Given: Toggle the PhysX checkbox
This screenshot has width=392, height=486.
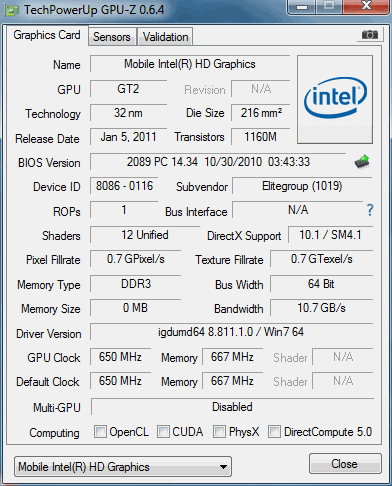Looking at the screenshot, I should coord(219,431).
